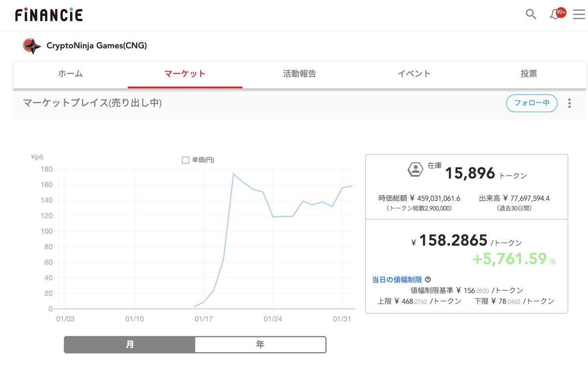The width and height of the screenshot is (588, 382).
Task: Click the FiNANCiE logo
Action: tap(49, 15)
